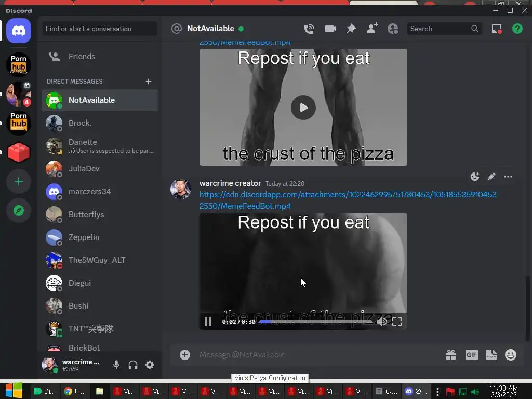The width and height of the screenshot is (532, 399).
Task: Edit the warcrime creator message
Action: click(x=491, y=177)
